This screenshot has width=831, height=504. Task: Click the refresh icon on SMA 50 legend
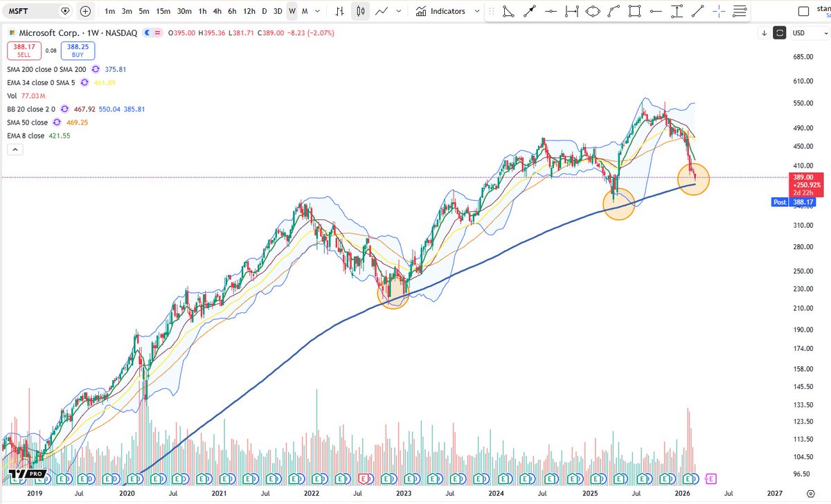coord(57,123)
